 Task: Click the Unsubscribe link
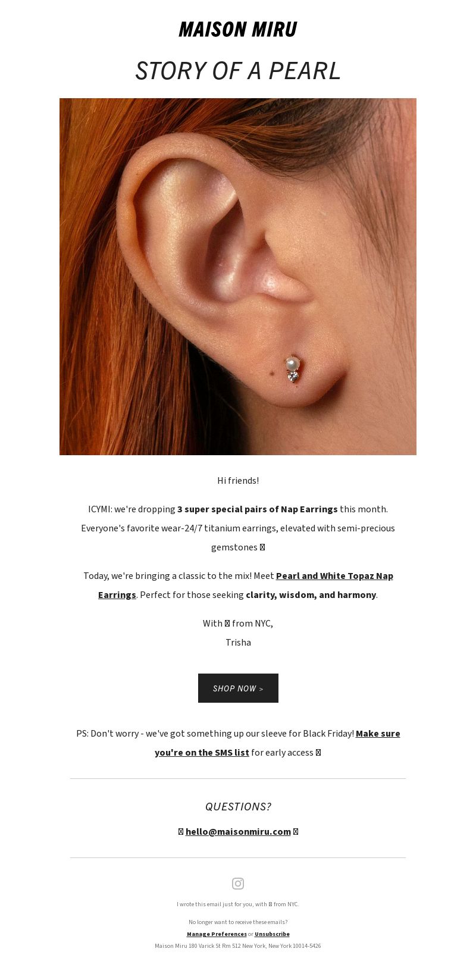point(272,934)
